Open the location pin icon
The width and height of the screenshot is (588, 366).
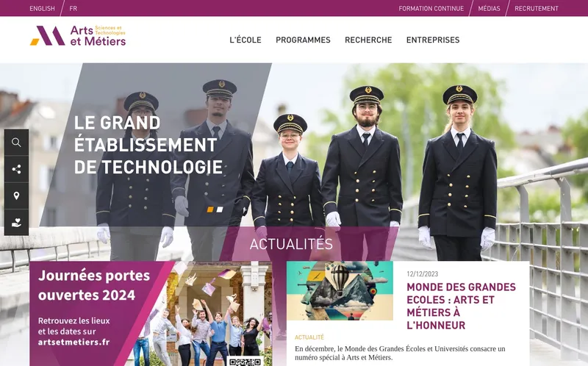[x=16, y=195]
